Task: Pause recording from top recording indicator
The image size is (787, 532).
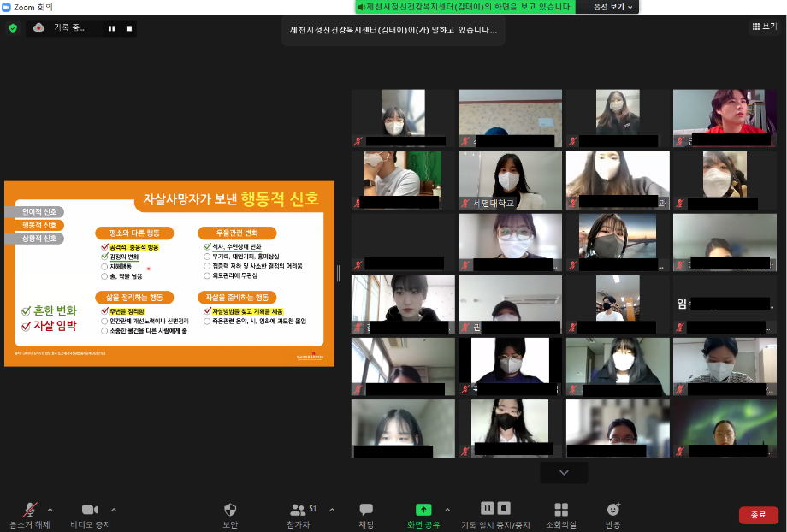Action: click(111, 28)
